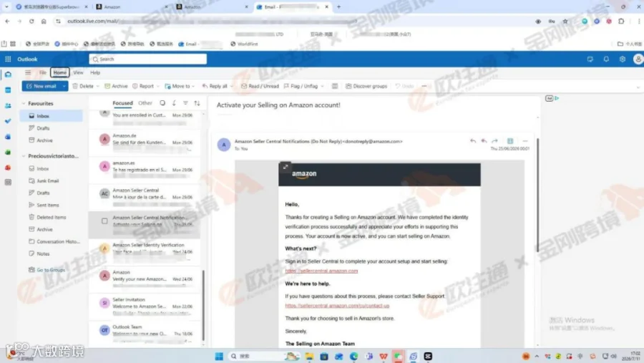Click the select-all circle icon in message list
This screenshot has height=363, width=644.
point(162,103)
